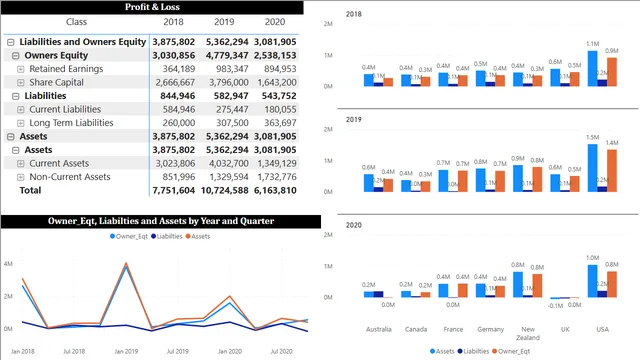Click Retained Earnings 2019 value 983,347

coord(232,69)
